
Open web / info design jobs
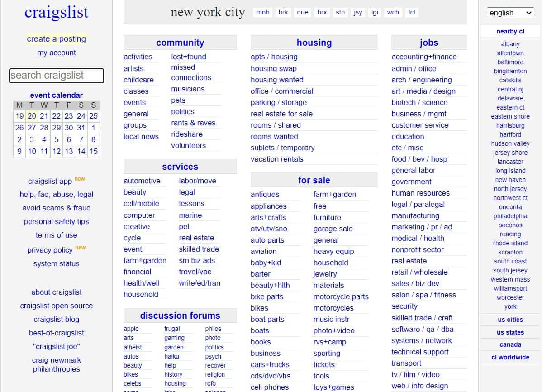tap(420, 386)
